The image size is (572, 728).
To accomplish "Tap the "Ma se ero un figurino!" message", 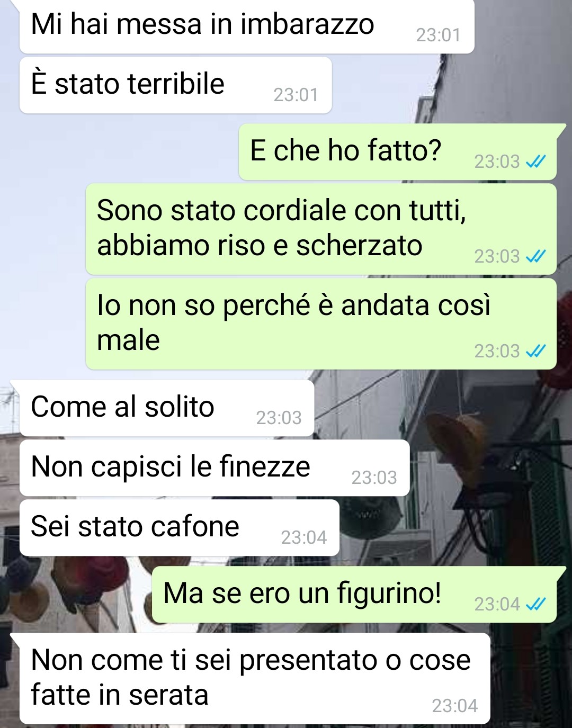I will (354, 595).
